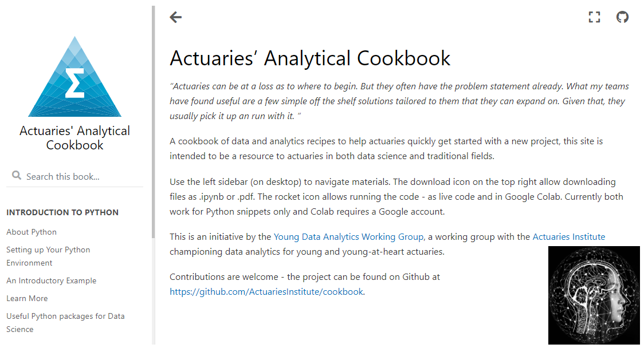Open the GitHub cookbook URL link
This screenshot has width=644, height=348.
[266, 291]
